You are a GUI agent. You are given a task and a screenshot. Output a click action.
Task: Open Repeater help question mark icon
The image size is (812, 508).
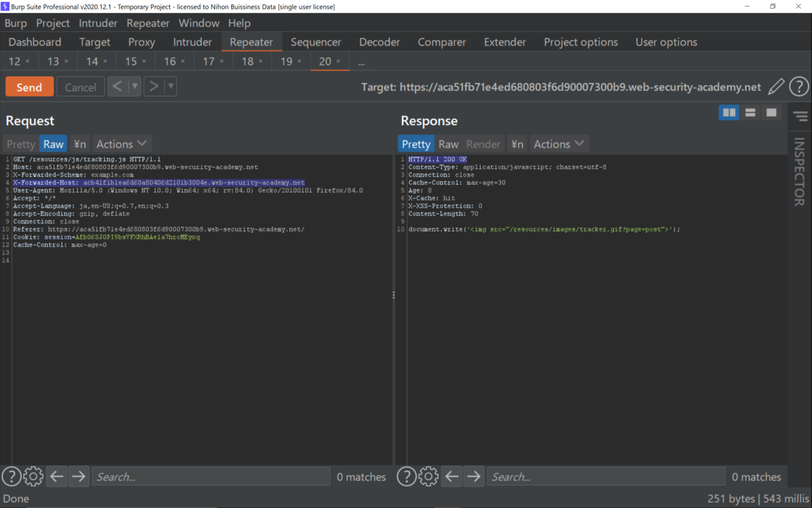[799, 87]
